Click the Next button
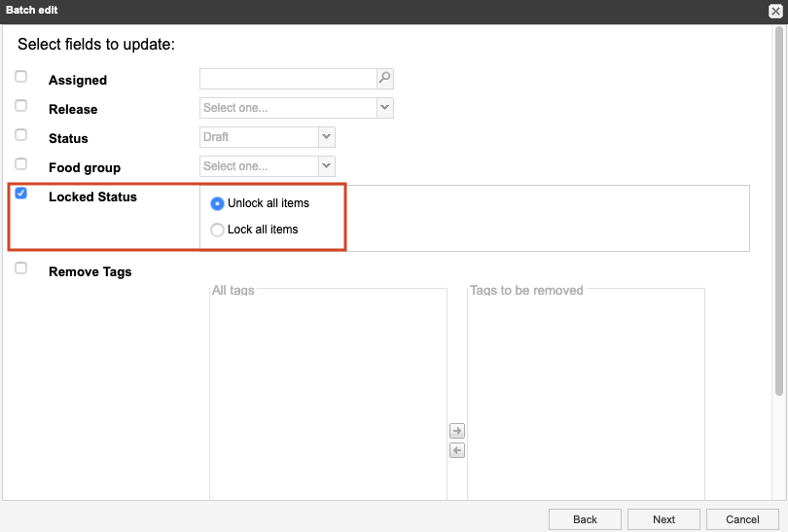The width and height of the screenshot is (788, 532). tap(663, 519)
